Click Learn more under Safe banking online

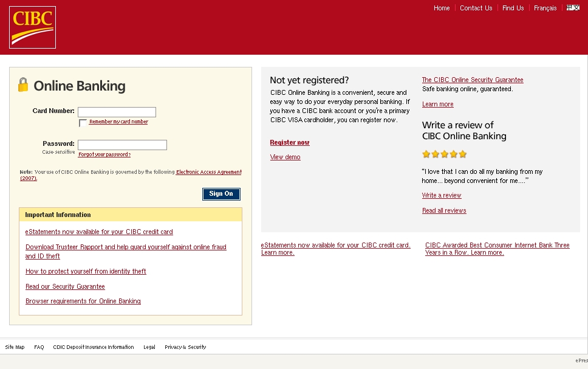[437, 104]
